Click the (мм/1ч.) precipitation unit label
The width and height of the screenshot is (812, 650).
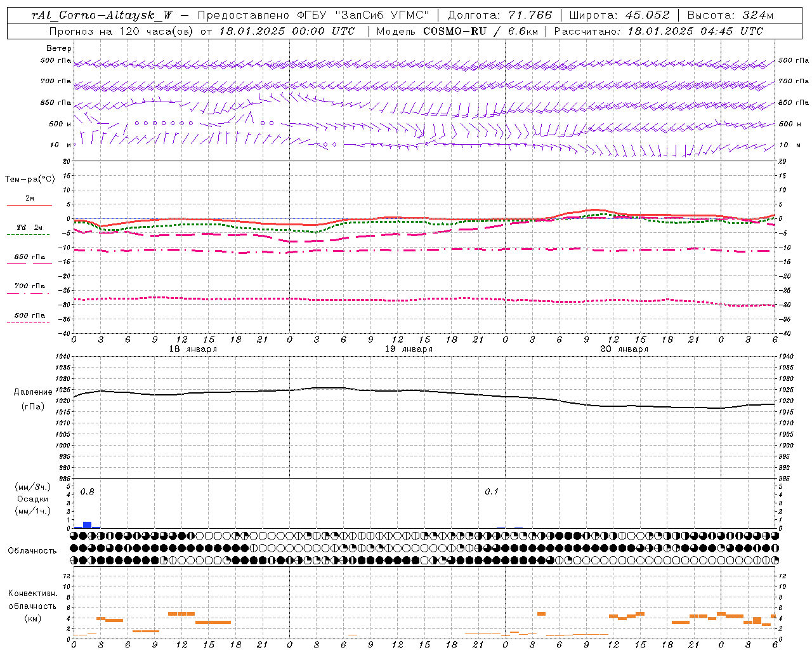[x=32, y=511]
